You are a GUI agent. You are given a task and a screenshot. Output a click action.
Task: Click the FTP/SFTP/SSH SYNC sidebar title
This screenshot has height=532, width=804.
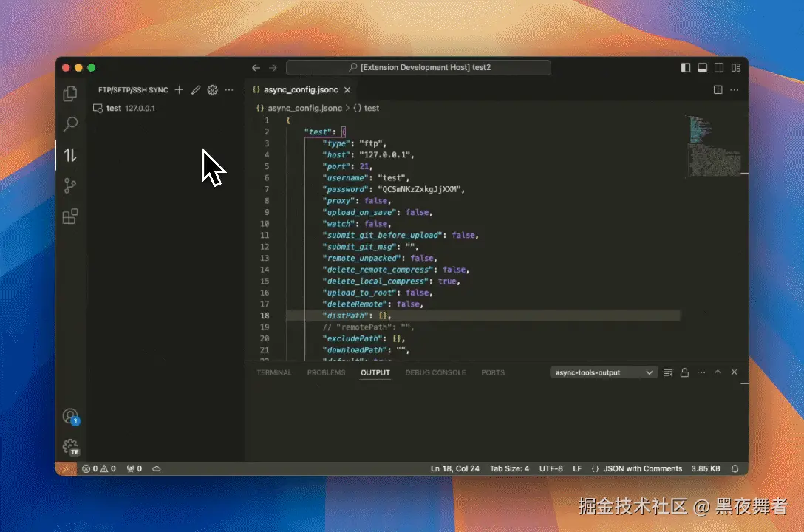point(133,89)
